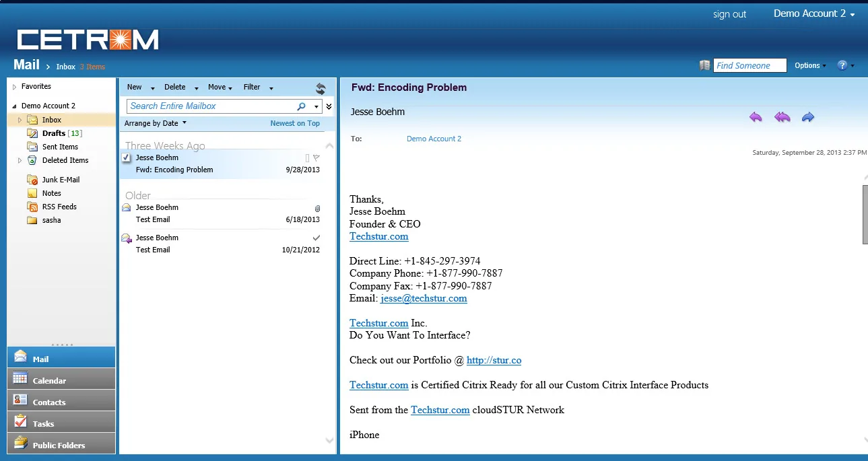
Task: Click the Mail envelope icon in the navigation pane
Action: click(20, 356)
